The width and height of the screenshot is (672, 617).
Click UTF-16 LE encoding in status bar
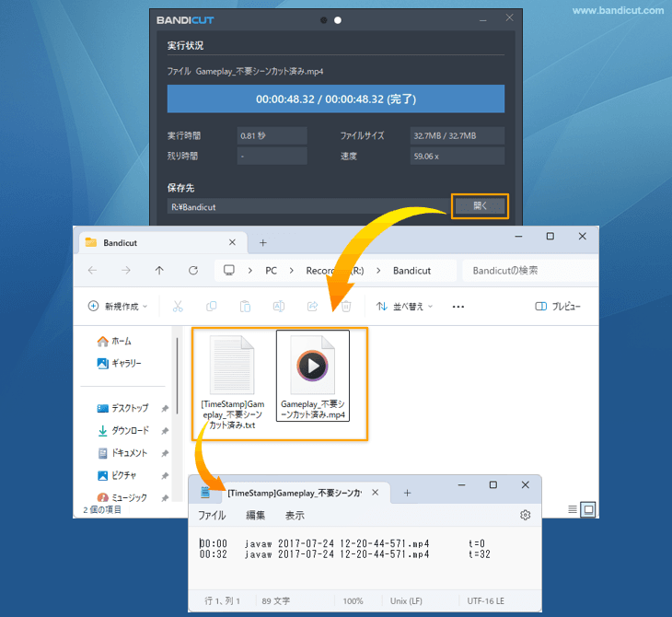click(485, 601)
